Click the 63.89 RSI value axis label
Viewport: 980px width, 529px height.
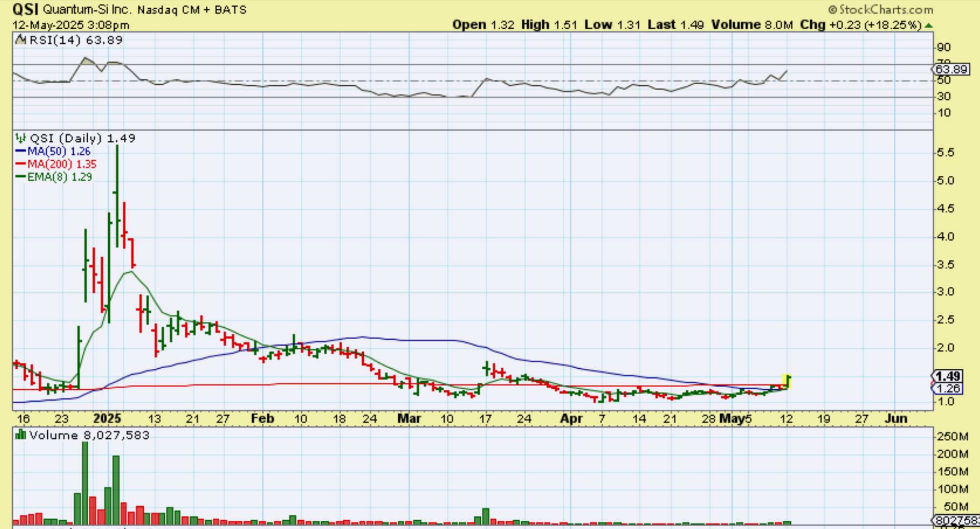tap(951, 69)
